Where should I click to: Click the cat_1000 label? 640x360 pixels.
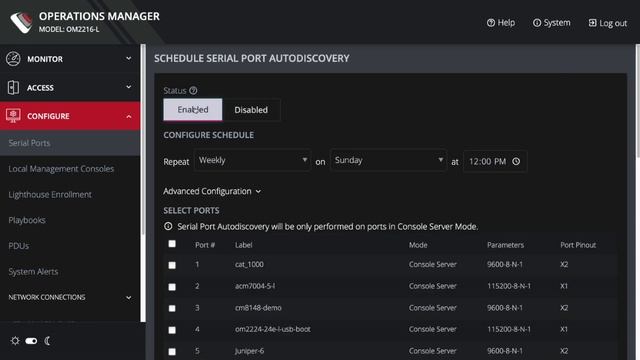249,264
